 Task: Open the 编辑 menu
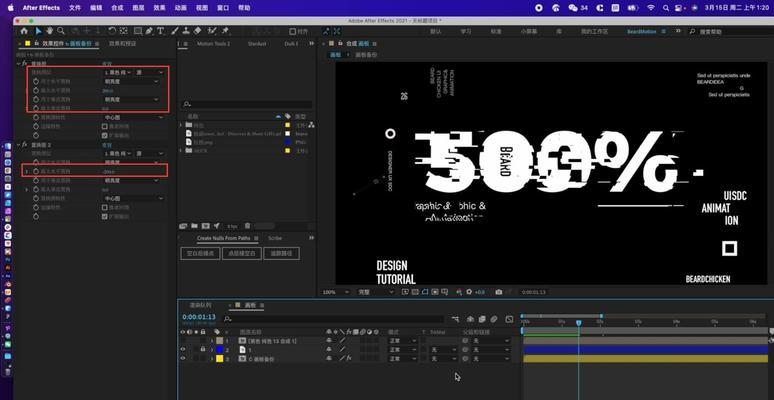click(x=96, y=8)
